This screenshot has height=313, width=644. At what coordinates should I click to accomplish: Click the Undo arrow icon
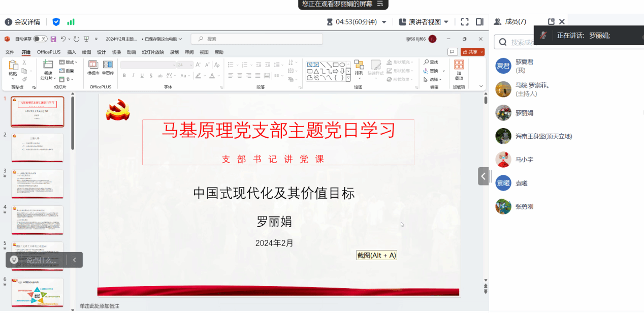tap(63, 39)
